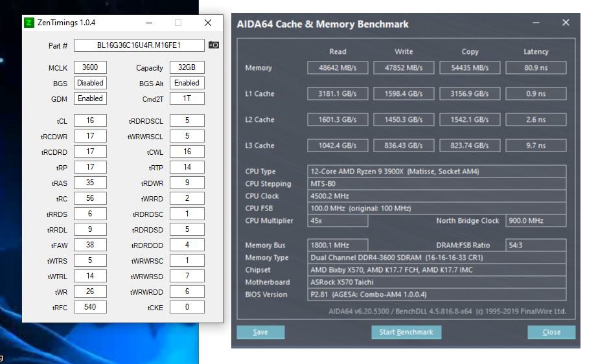Click L3 Cache Read value 1042.4 GB/s
Viewport: 609px width, 364px height.
pos(338,145)
